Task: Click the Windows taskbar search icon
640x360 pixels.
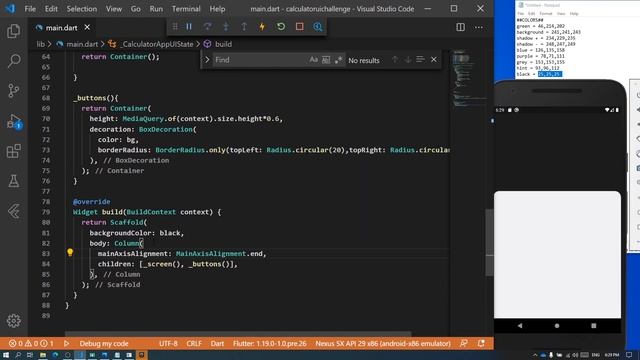Action: pyautogui.click(x=18, y=355)
